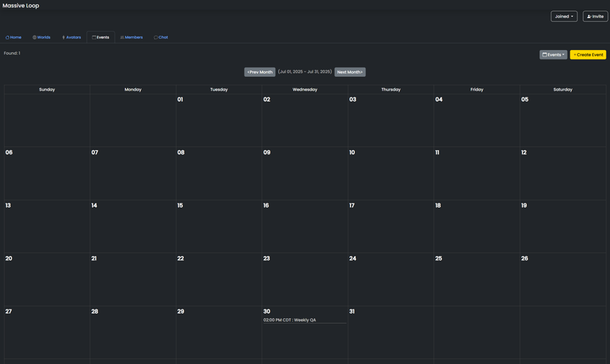Viewport: 610px width, 364px height.
Task: Click the Invite button
Action: click(x=595, y=16)
